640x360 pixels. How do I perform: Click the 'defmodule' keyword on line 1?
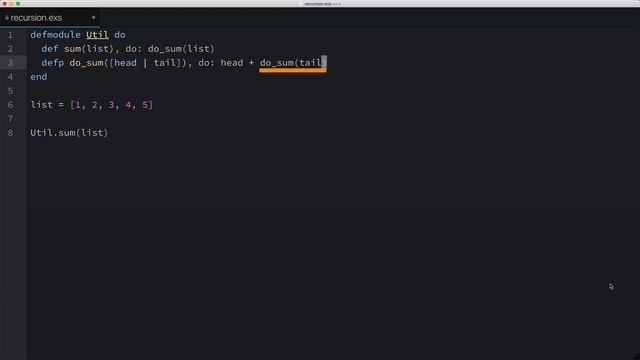point(56,35)
